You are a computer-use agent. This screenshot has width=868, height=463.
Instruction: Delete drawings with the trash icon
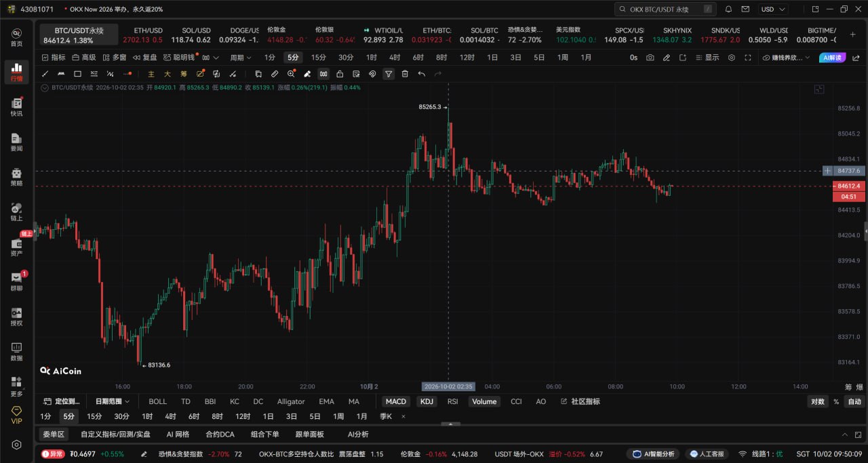click(x=405, y=74)
